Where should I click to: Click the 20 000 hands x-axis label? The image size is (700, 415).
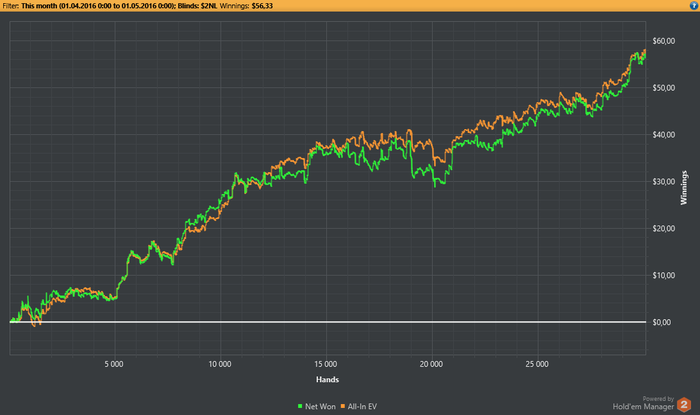(431, 364)
